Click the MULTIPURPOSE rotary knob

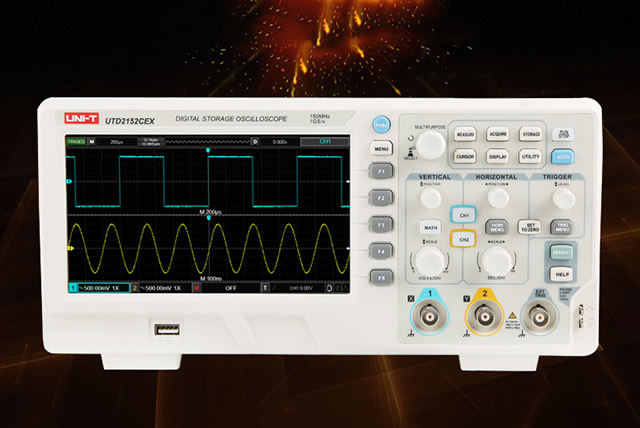coord(430,143)
